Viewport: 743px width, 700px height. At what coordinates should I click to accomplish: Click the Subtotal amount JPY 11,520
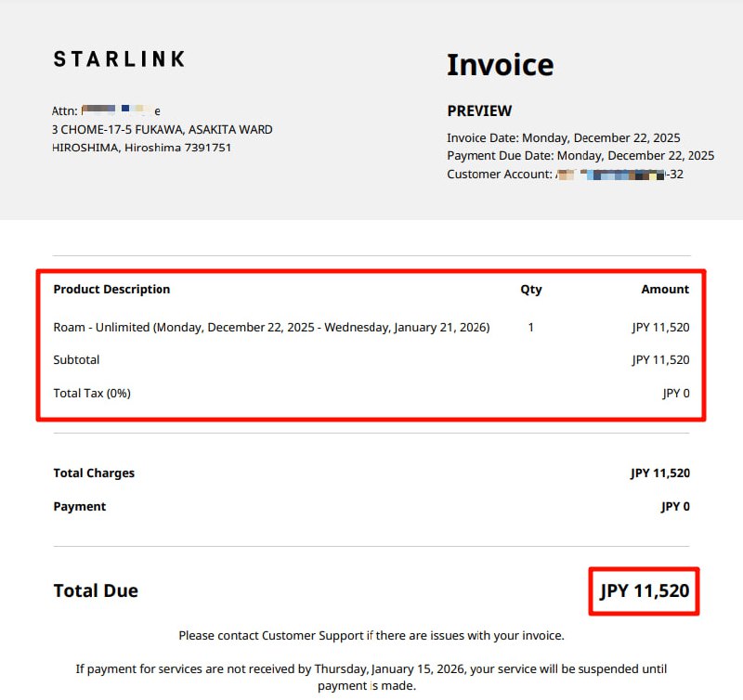click(660, 359)
